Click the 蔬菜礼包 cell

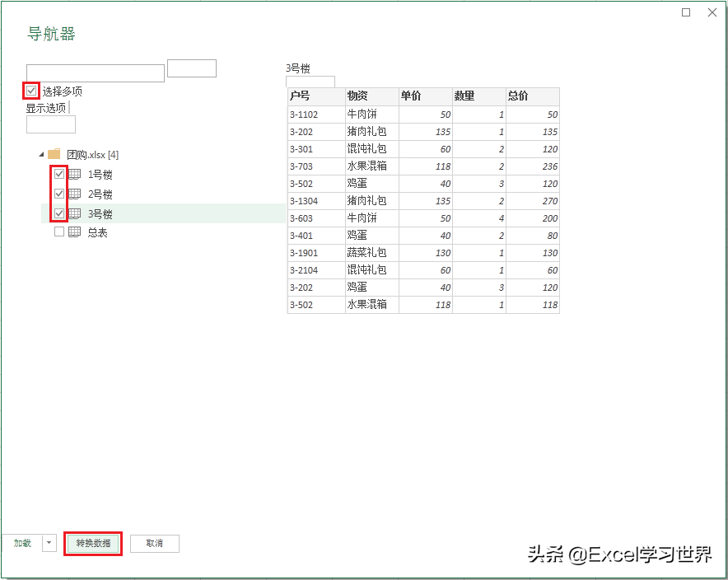point(372,253)
